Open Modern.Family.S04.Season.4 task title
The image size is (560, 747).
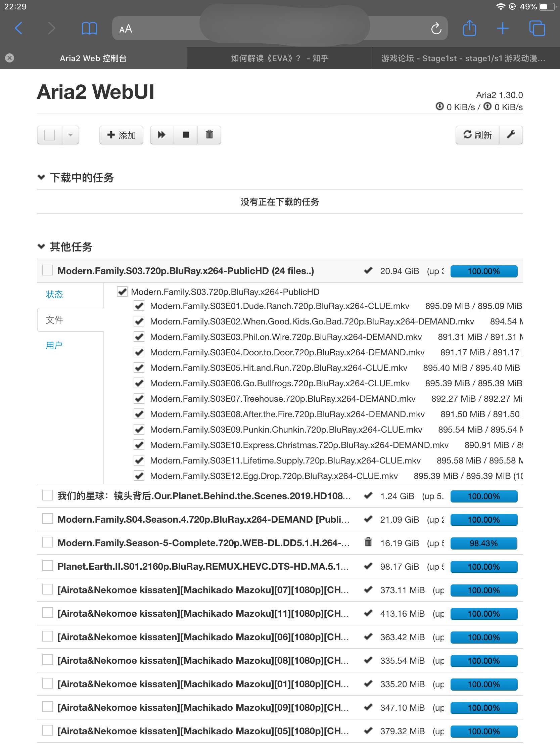click(203, 519)
